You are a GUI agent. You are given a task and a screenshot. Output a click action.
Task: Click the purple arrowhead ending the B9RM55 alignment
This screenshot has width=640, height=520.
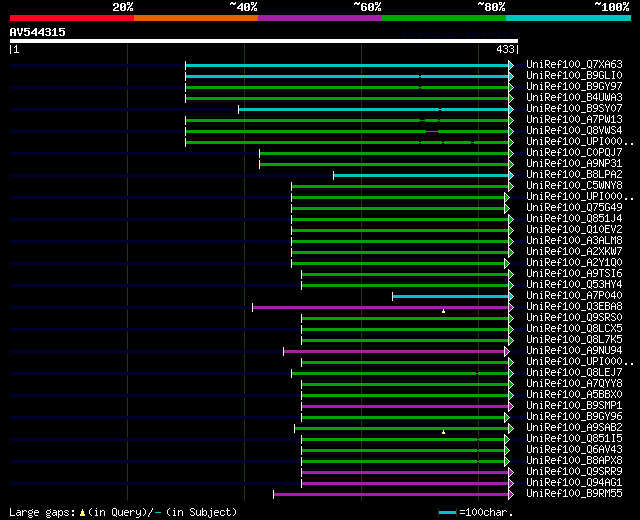pyautogui.click(x=511, y=495)
